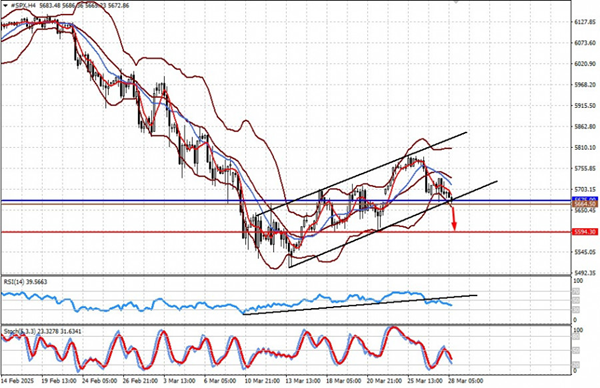Click the 5703.15 price axis label
The width and height of the screenshot is (600, 388).
click(585, 189)
